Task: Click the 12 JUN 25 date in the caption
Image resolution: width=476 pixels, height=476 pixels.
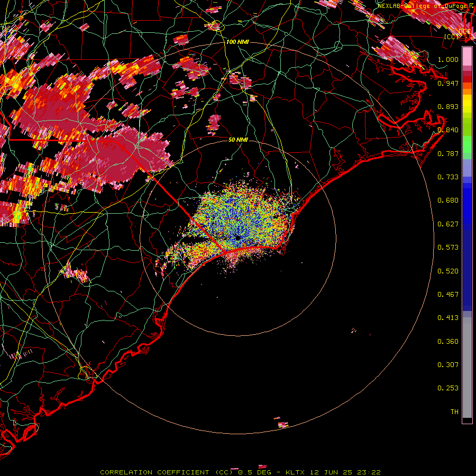Action: (331, 472)
